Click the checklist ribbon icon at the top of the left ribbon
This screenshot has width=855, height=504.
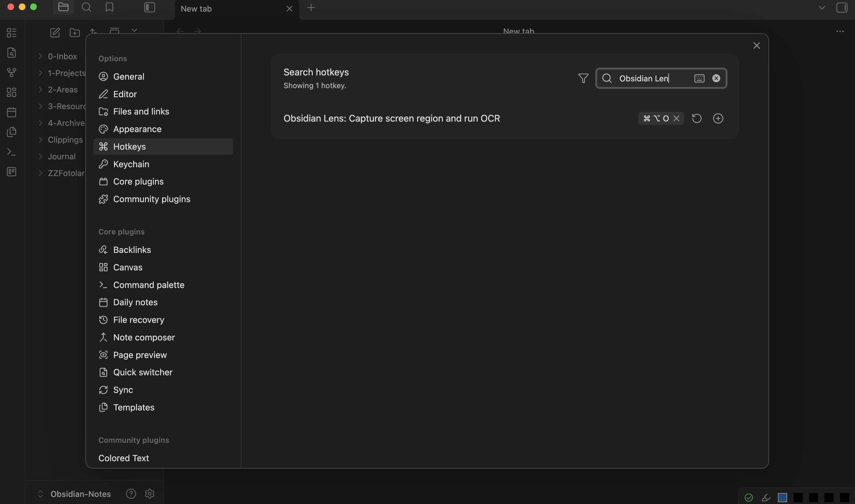[x=12, y=33]
